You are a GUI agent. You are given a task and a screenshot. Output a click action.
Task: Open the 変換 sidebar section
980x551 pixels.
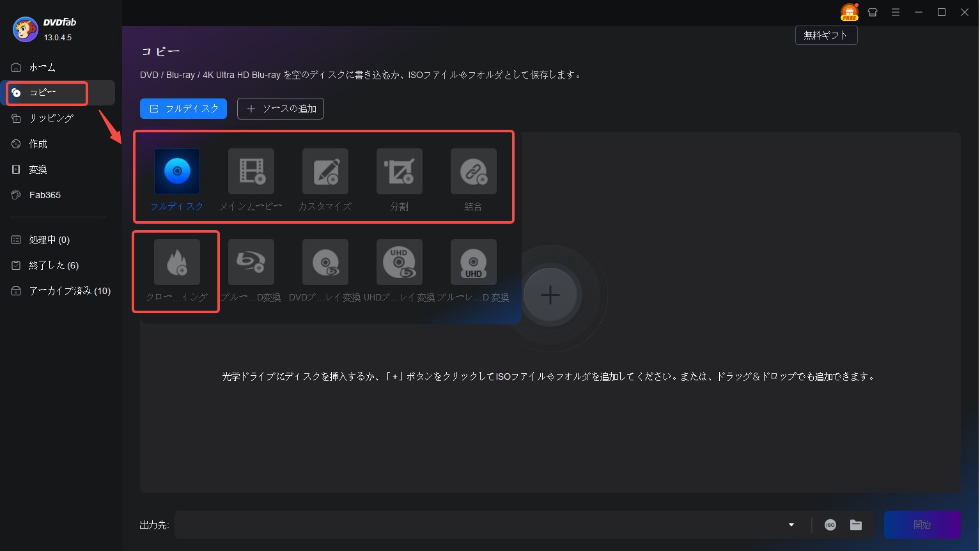38,169
